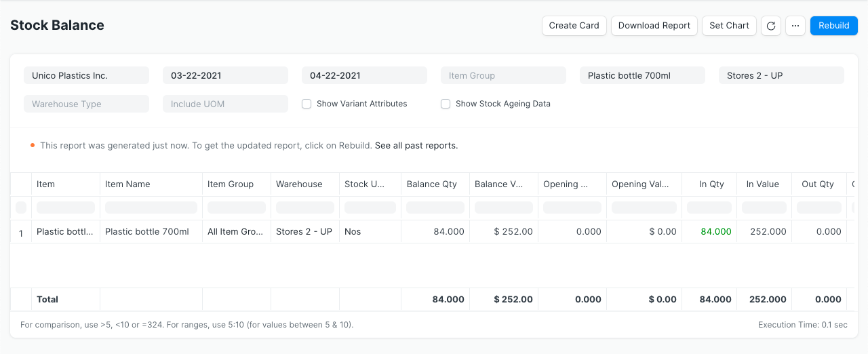Edit the Unico Plastics Inc. company field
The height and width of the screenshot is (354, 868).
[x=86, y=75]
